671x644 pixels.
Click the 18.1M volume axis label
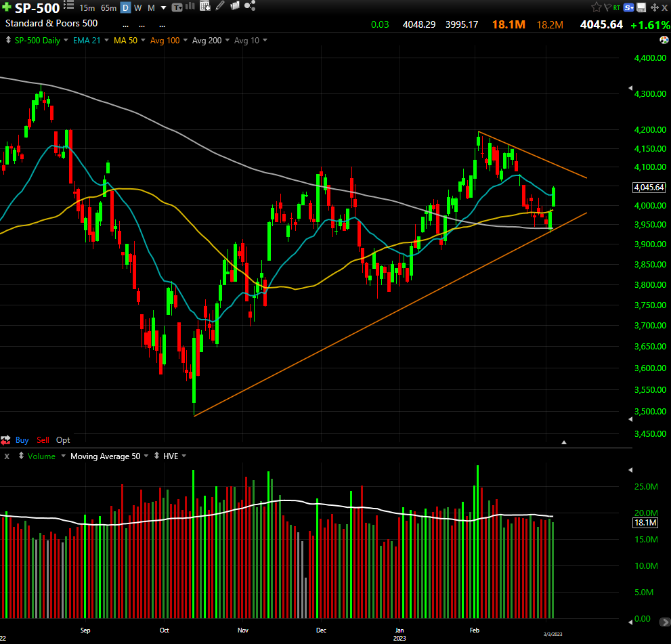(x=645, y=523)
